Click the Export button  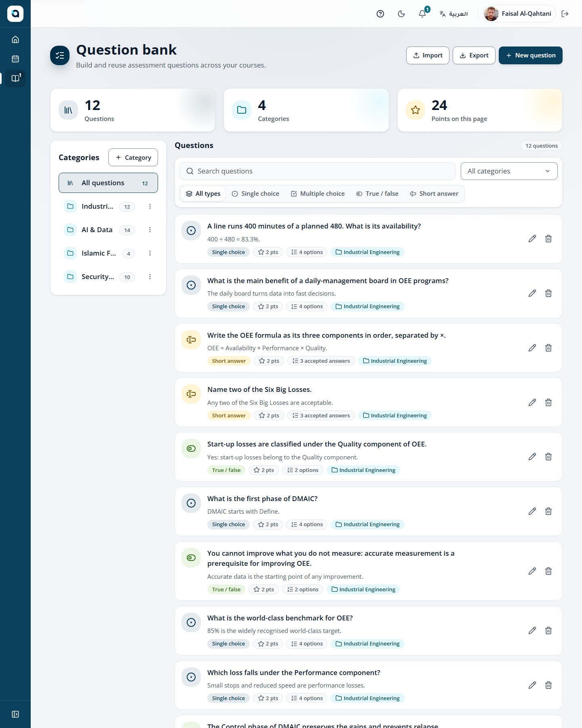tap(474, 55)
